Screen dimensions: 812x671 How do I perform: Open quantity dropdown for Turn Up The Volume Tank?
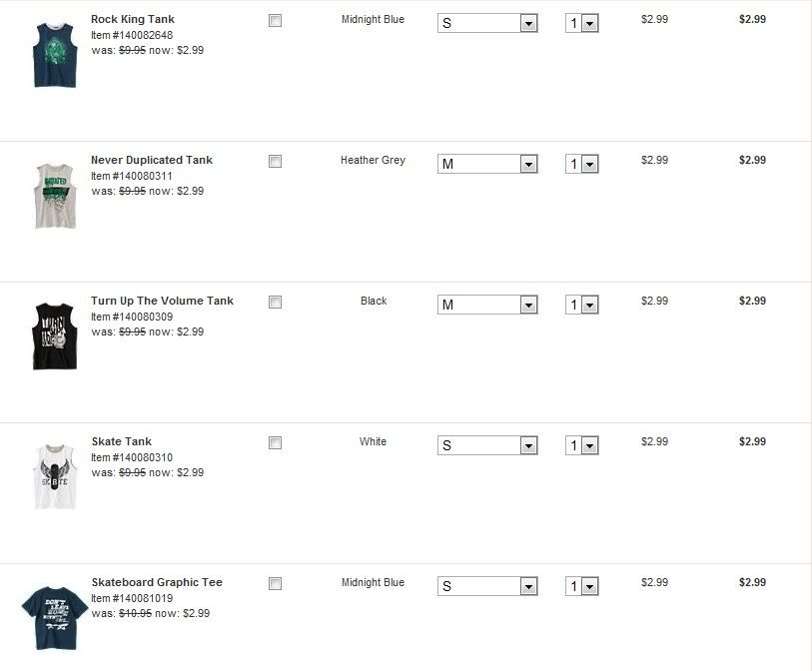[x=581, y=305]
